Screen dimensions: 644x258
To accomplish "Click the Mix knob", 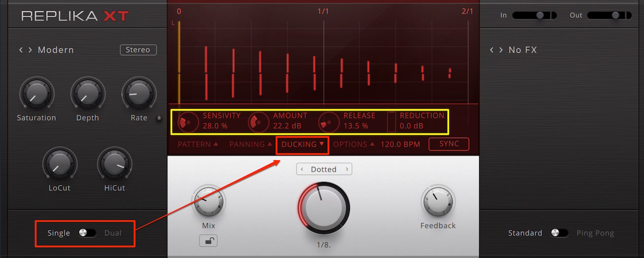I will point(208,202).
